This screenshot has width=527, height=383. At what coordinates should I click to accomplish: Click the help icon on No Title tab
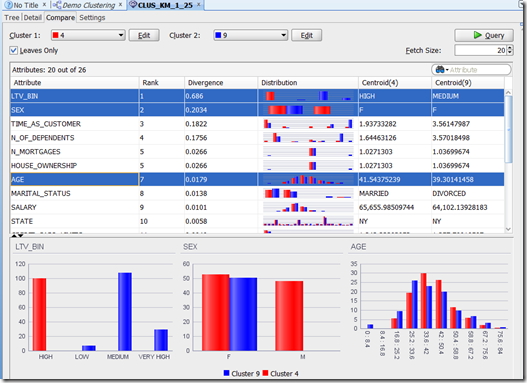pyautogui.click(x=9, y=5)
